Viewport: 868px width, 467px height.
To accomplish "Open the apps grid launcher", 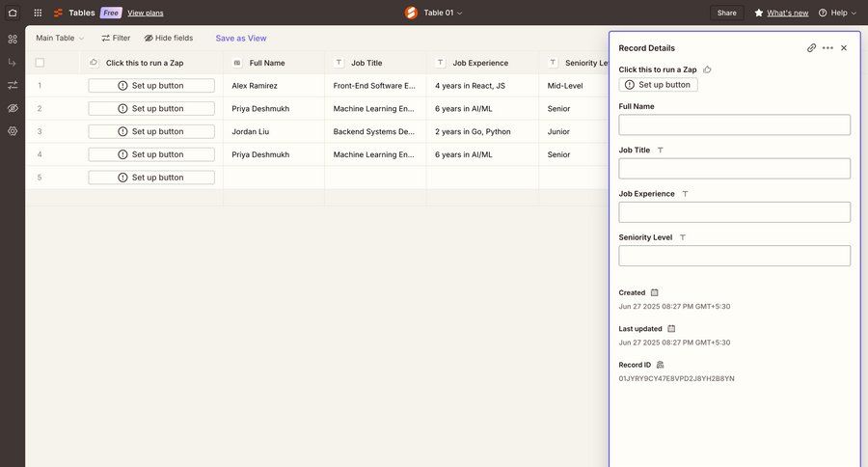I will pyautogui.click(x=38, y=13).
